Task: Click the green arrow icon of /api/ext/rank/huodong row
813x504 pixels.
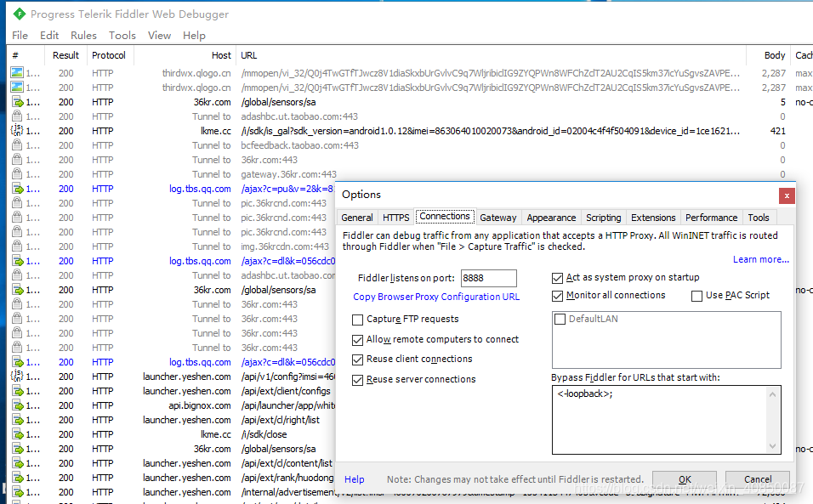Action: pos(18,478)
